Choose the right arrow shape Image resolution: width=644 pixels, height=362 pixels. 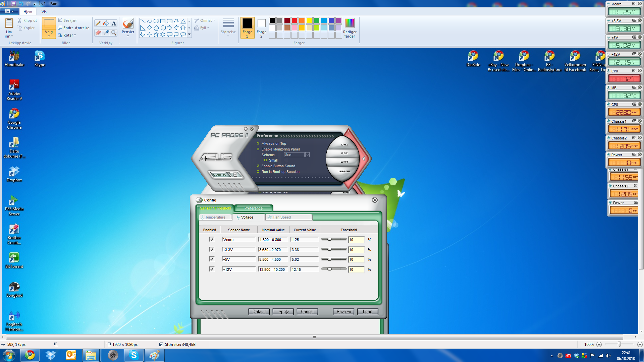169,27
